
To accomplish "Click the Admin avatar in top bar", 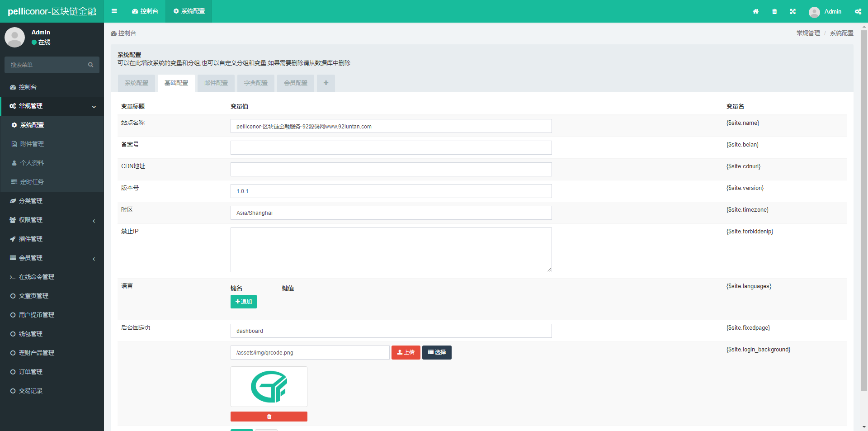I will tap(814, 12).
